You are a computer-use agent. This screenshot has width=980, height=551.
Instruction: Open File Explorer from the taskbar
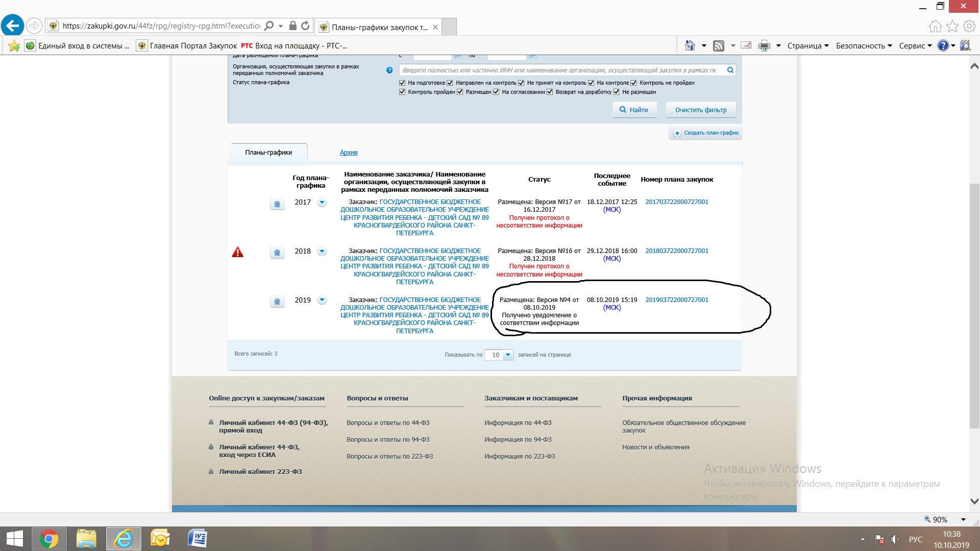pos(86,539)
